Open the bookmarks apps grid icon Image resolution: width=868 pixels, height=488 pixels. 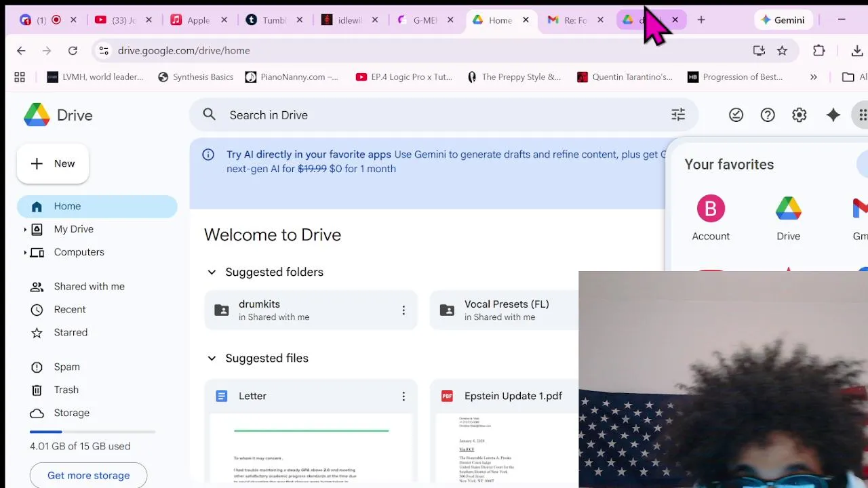[x=20, y=77]
